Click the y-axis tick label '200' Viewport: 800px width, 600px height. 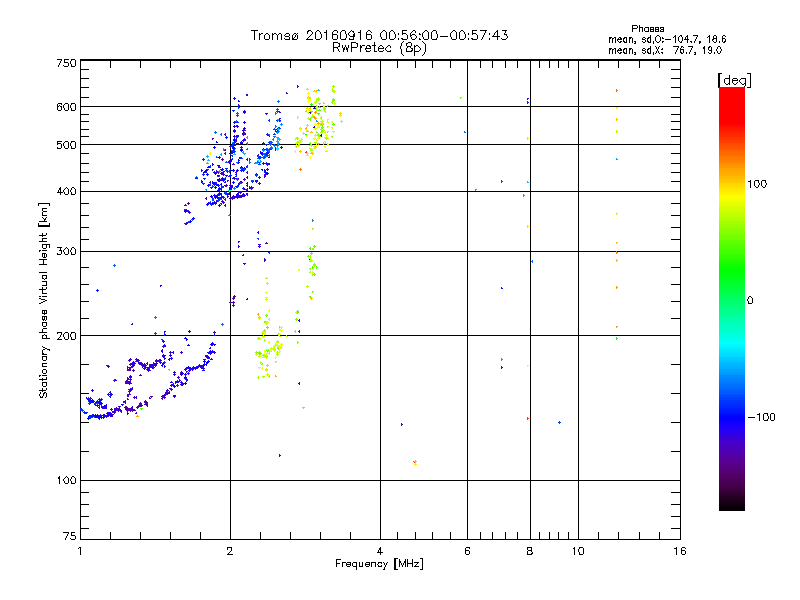[x=67, y=336]
